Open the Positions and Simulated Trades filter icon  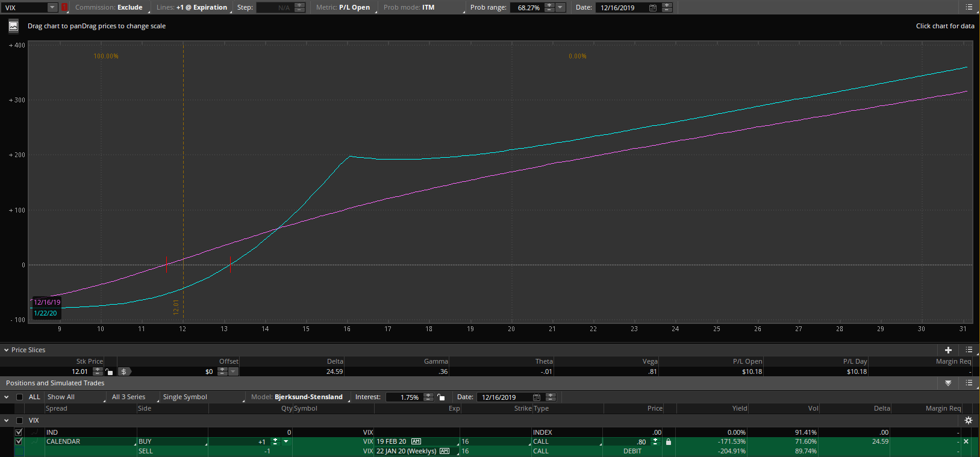(948, 383)
